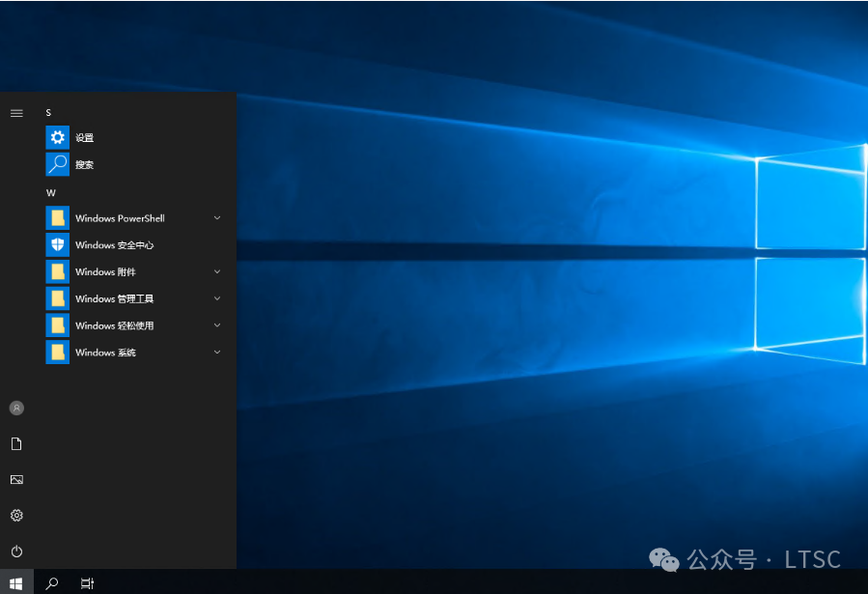
Task: Click the Windows 轻松使用 folder icon
Action: point(58,325)
